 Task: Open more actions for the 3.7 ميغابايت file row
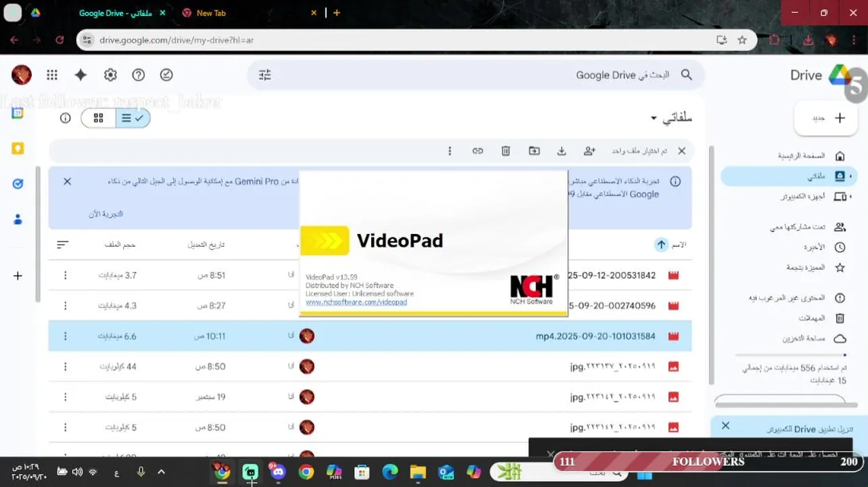[x=66, y=275]
